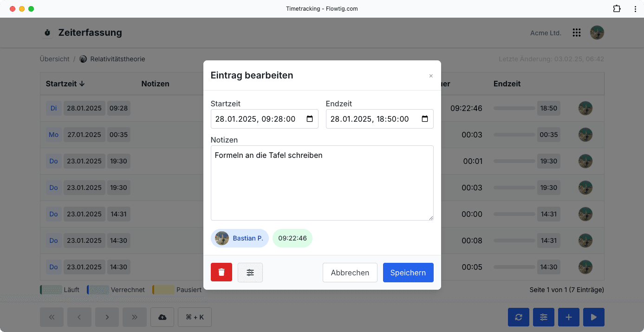Click the Endzeit datetime input
This screenshot has width=644, height=332.
tap(380, 119)
